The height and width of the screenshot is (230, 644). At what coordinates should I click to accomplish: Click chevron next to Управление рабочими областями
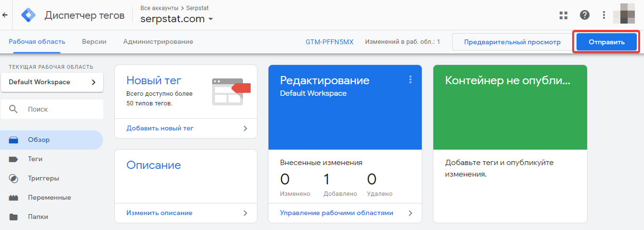pos(410,213)
